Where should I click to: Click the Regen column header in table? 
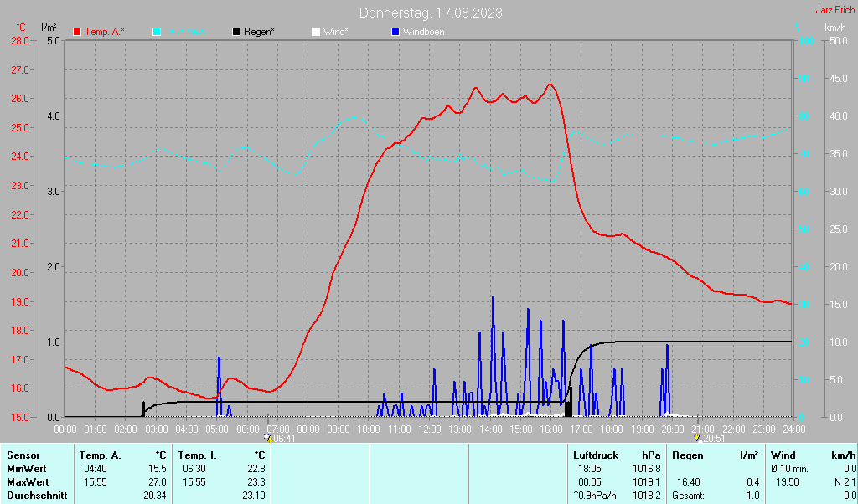click(x=688, y=455)
